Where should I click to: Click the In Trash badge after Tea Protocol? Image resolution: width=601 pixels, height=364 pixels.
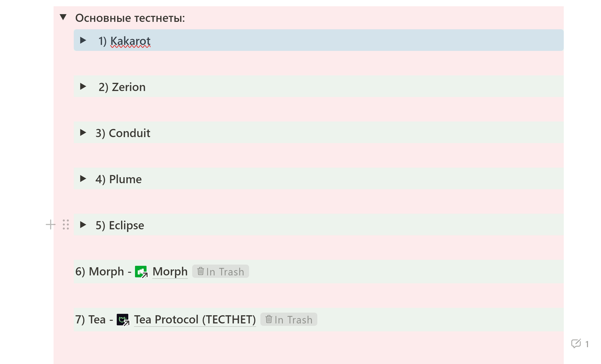(289, 319)
